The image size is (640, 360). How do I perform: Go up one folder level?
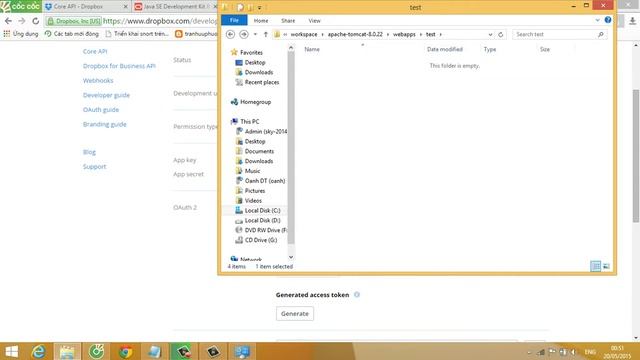(x=266, y=35)
